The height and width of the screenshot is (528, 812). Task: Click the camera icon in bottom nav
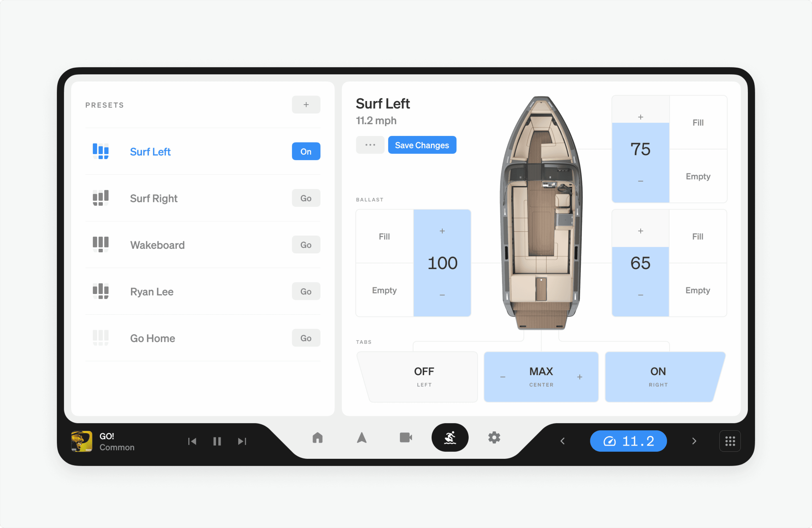pos(406,440)
